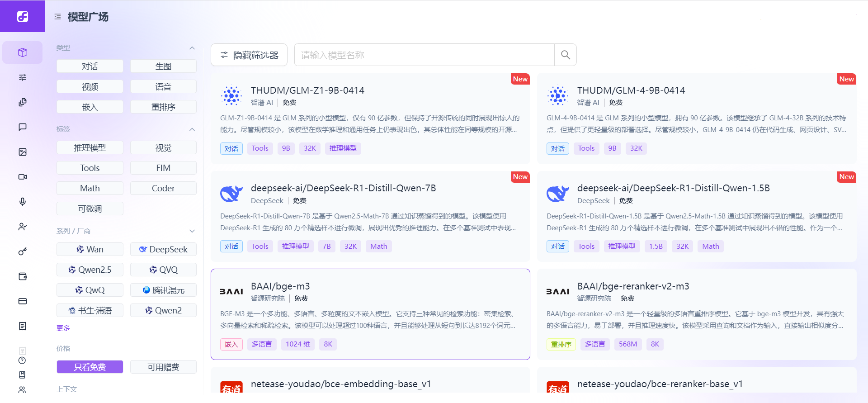Toggle the 系列 / 厂商 section chevron
This screenshot has height=403, width=868.
[192, 231]
